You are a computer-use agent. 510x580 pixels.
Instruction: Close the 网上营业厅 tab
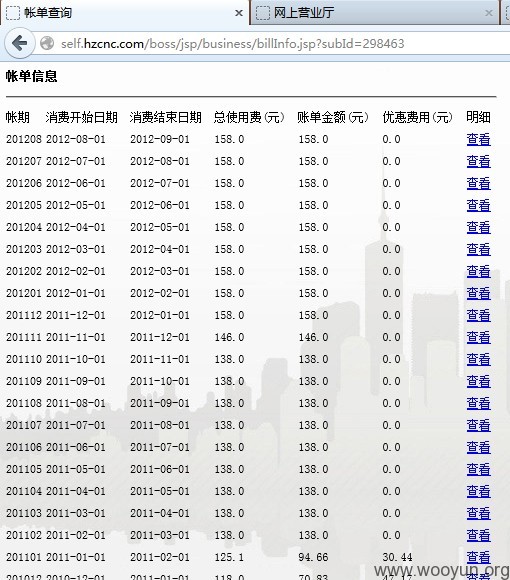tap(489, 13)
